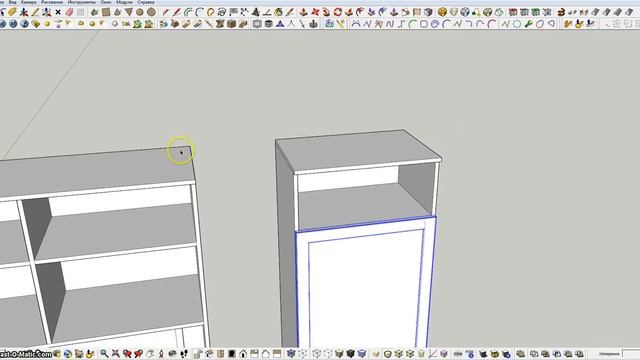Select the inverted triangle shape tool
Viewport: 640px width, 360px height.
129,12
